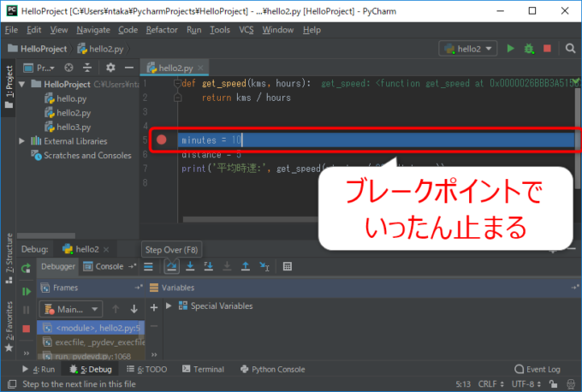Screen dimensions: 582x392
Task: Resume program in debug sidebar
Action: [x=26, y=291]
